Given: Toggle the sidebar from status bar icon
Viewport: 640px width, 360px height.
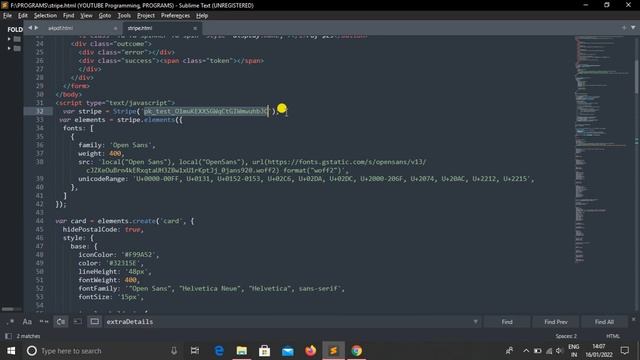Looking at the screenshot, I should pos(8,336).
